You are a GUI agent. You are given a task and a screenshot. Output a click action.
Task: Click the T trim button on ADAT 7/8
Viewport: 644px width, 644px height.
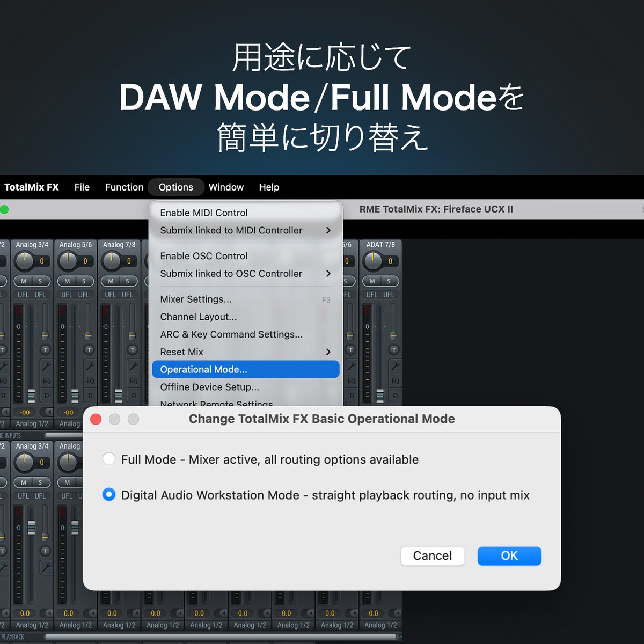pyautogui.click(x=394, y=349)
